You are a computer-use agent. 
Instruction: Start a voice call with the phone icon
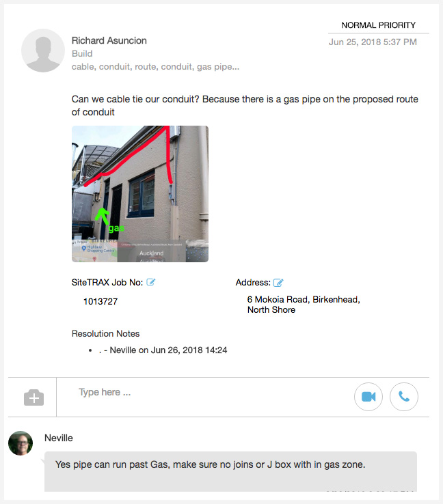click(x=404, y=397)
